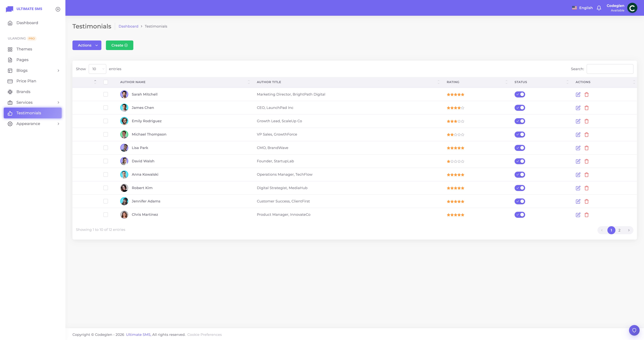Edit Anna Kowalski's testimonial
This screenshot has height=340, width=644.
[578, 175]
